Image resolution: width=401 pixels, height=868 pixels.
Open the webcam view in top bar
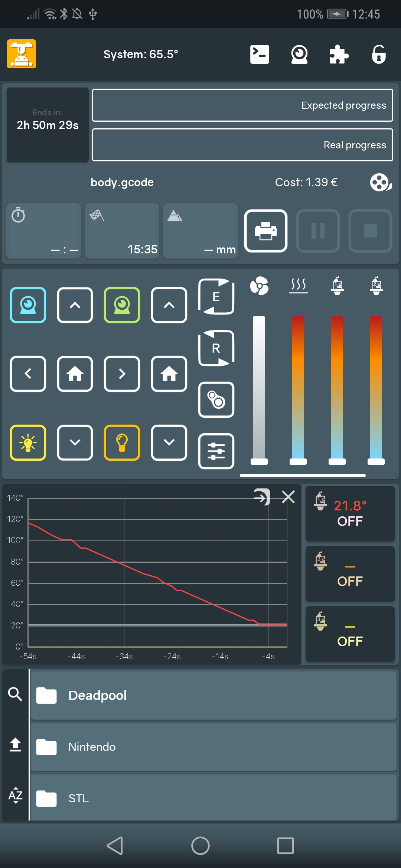(299, 55)
